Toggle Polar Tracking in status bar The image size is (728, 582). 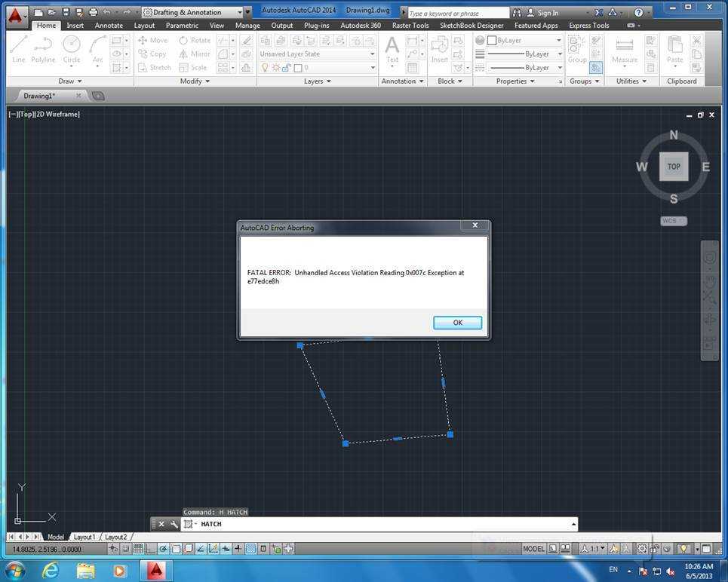(163, 549)
